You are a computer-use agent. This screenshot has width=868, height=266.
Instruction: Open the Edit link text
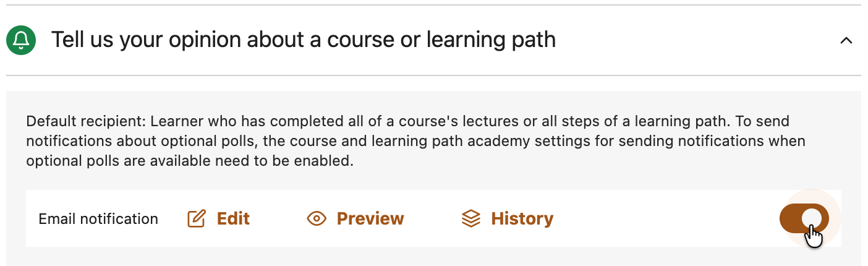(x=233, y=218)
